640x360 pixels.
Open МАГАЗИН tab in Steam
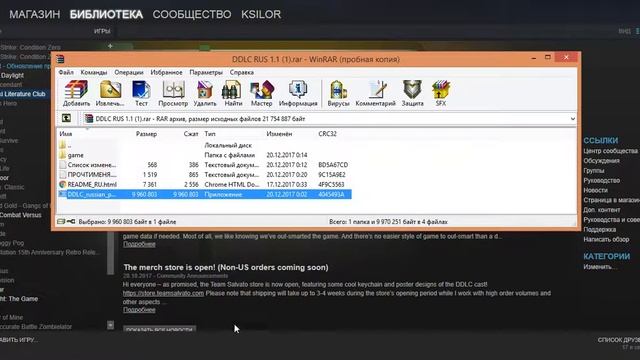(x=35, y=14)
